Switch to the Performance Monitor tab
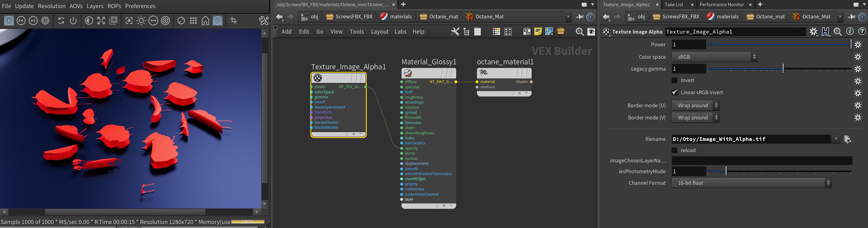This screenshot has width=868, height=228. point(722,5)
